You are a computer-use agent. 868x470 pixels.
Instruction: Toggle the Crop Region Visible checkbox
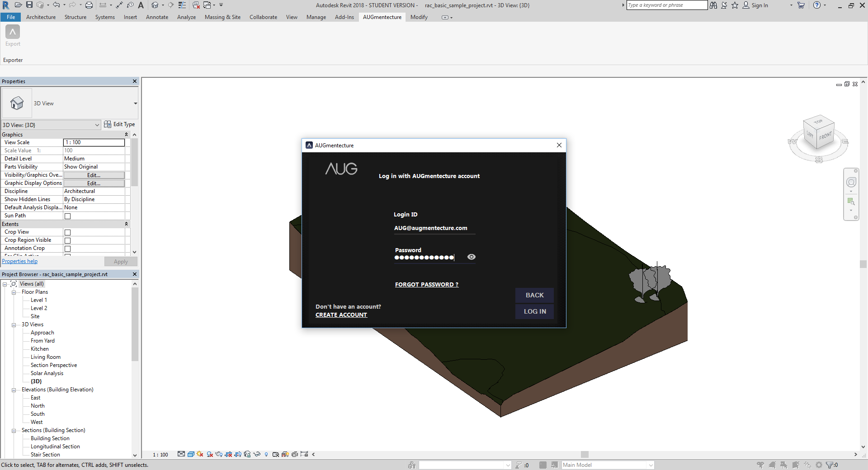68,240
